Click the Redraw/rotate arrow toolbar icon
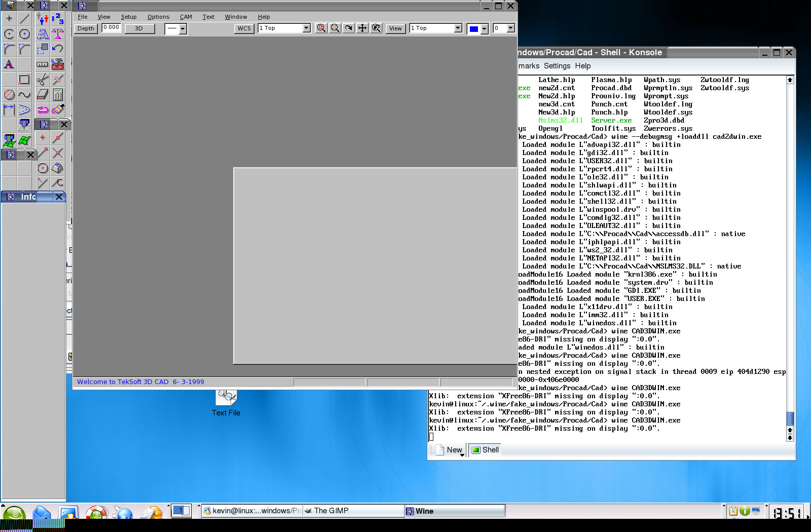Screen dimensions: 811x532 point(349,28)
